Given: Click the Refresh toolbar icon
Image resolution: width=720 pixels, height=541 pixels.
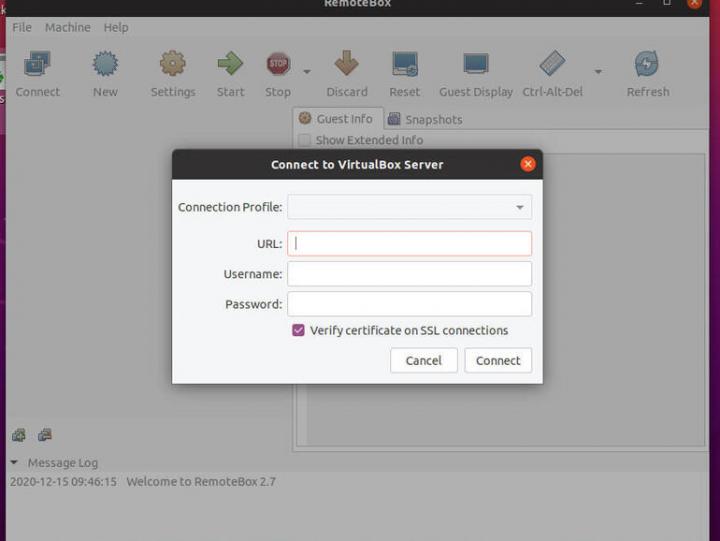Looking at the screenshot, I should [x=647, y=66].
